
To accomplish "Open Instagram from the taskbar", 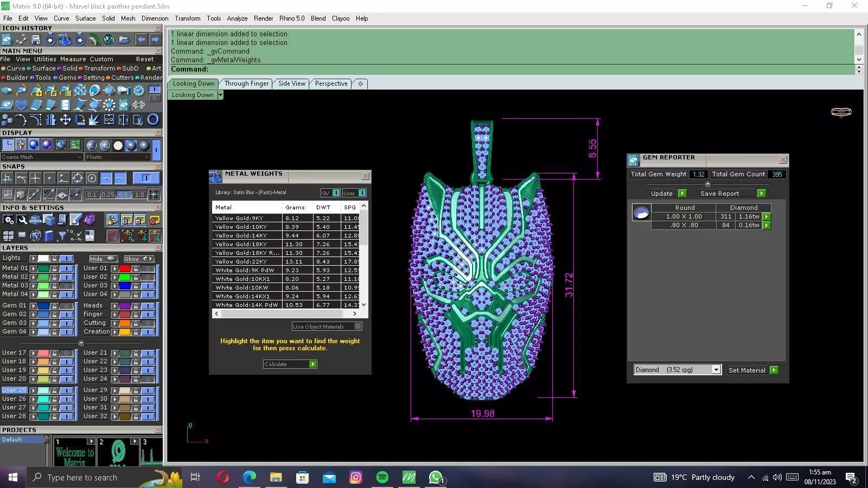I will pyautogui.click(x=356, y=477).
